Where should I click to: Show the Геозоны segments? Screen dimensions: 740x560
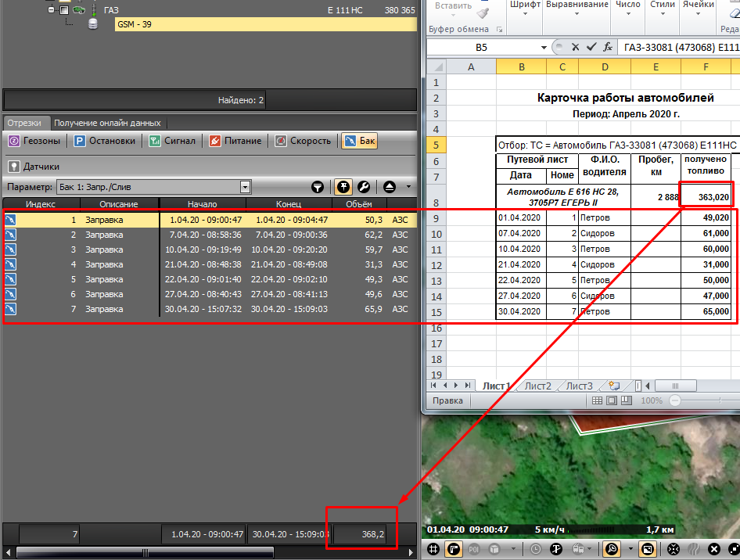point(34,141)
